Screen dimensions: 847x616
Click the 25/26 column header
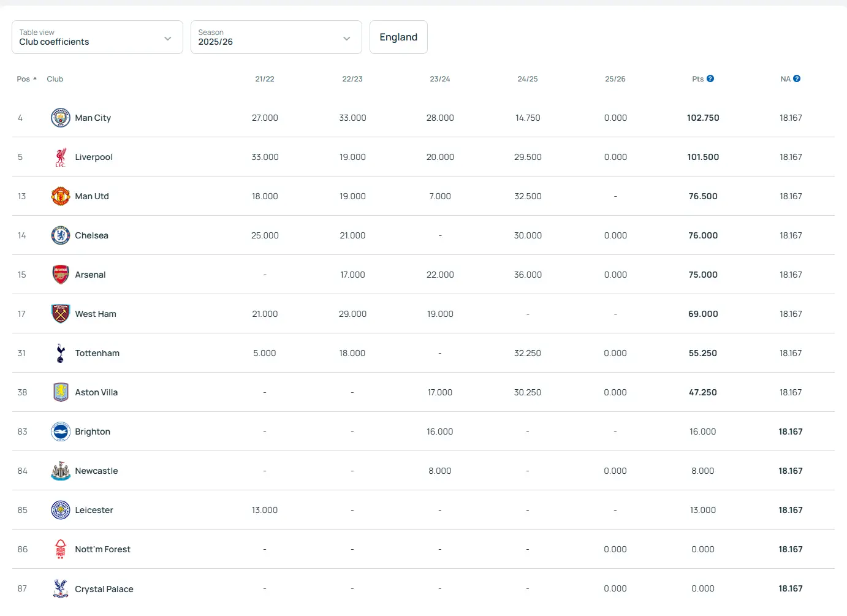(615, 79)
